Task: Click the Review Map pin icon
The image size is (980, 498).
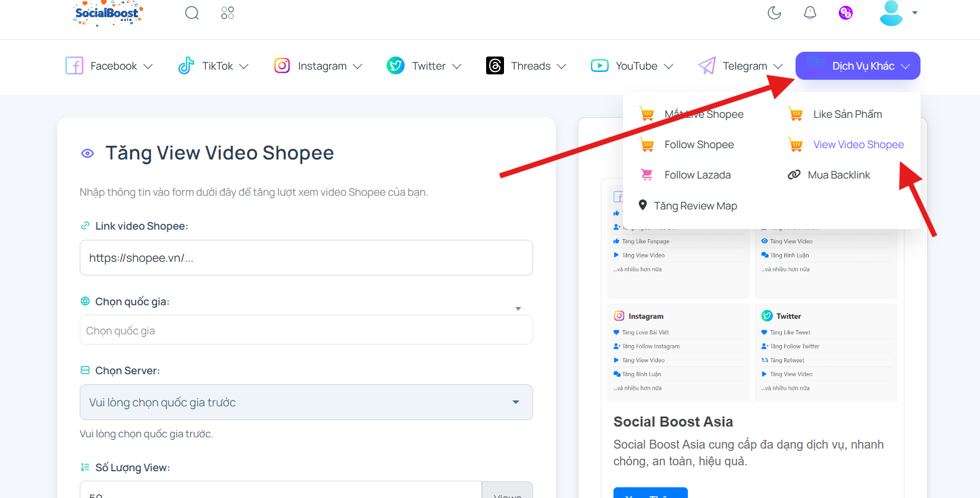Action: pos(643,205)
